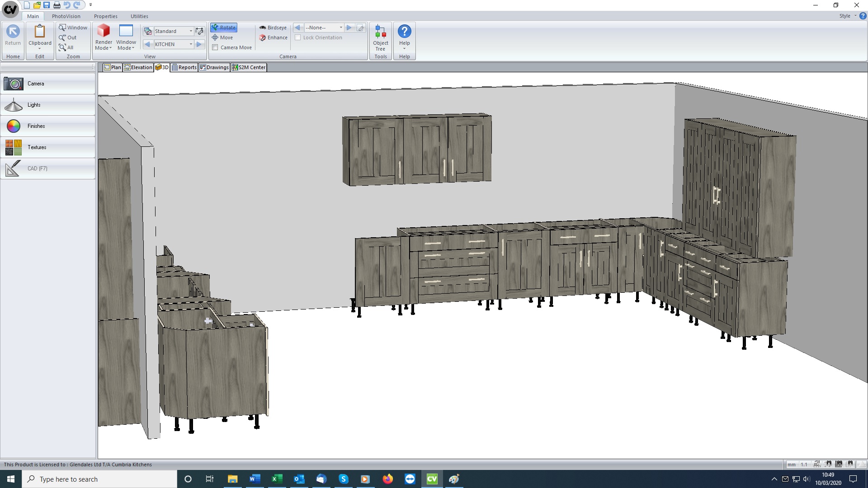
Task: Click the Windows taskbar search box
Action: (99, 479)
